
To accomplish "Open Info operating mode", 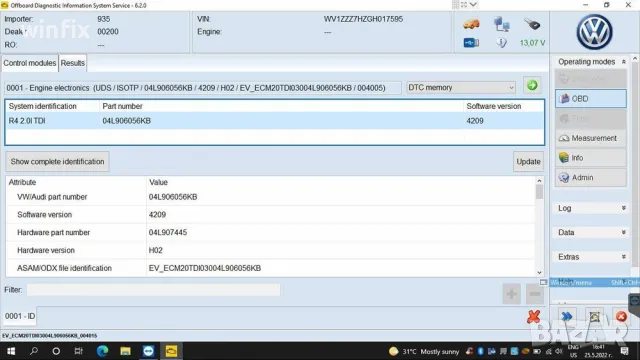I will click(x=591, y=158).
